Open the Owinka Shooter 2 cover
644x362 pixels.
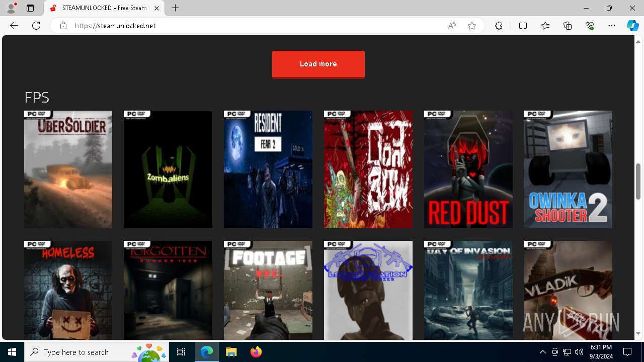(568, 169)
